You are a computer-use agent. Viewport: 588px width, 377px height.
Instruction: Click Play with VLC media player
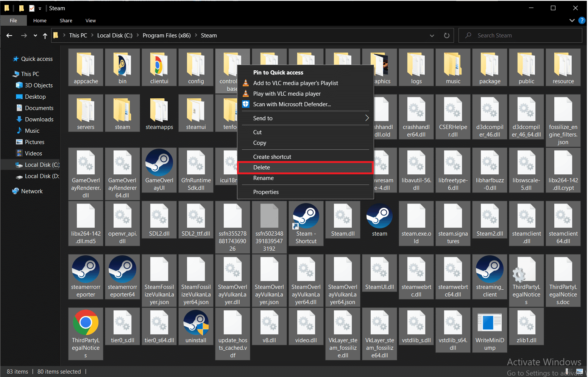(x=287, y=94)
